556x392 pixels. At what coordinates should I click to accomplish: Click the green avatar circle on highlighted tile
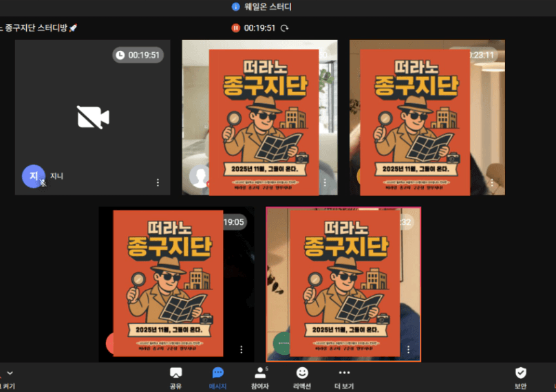pyautogui.click(x=282, y=343)
